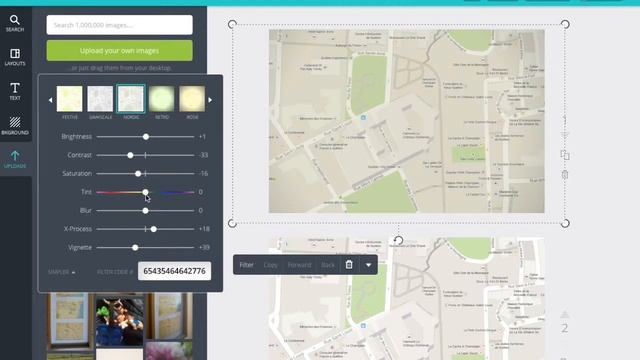Open the Background tab in sidebar

pyautogui.click(x=15, y=126)
